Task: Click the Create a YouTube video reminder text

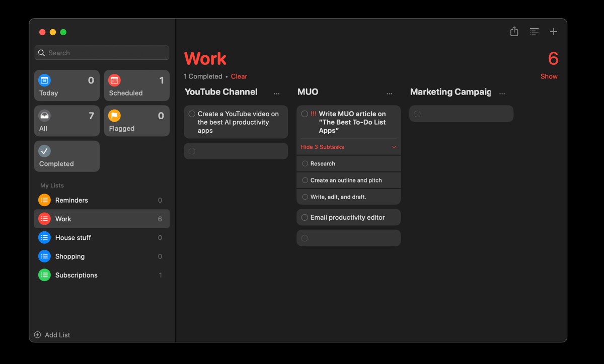Action: click(x=238, y=122)
